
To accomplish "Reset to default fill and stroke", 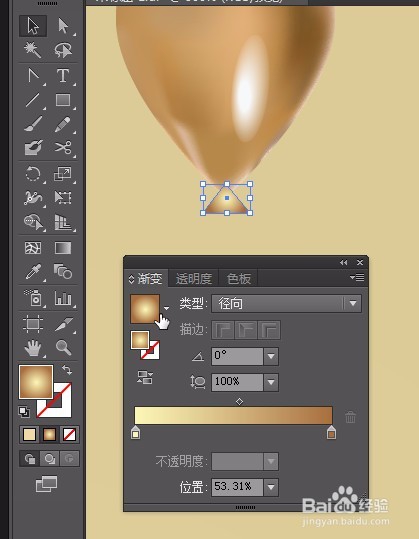I will click(x=24, y=411).
